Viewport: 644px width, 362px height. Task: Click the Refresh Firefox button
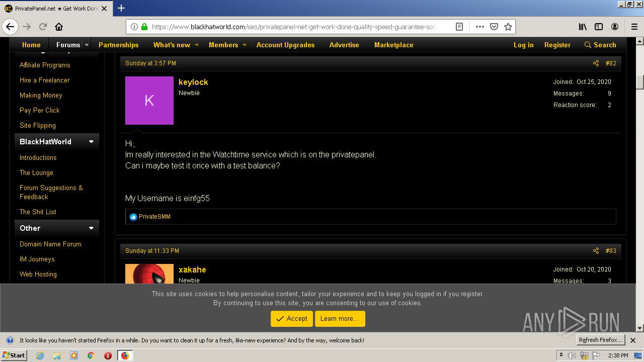click(x=600, y=340)
